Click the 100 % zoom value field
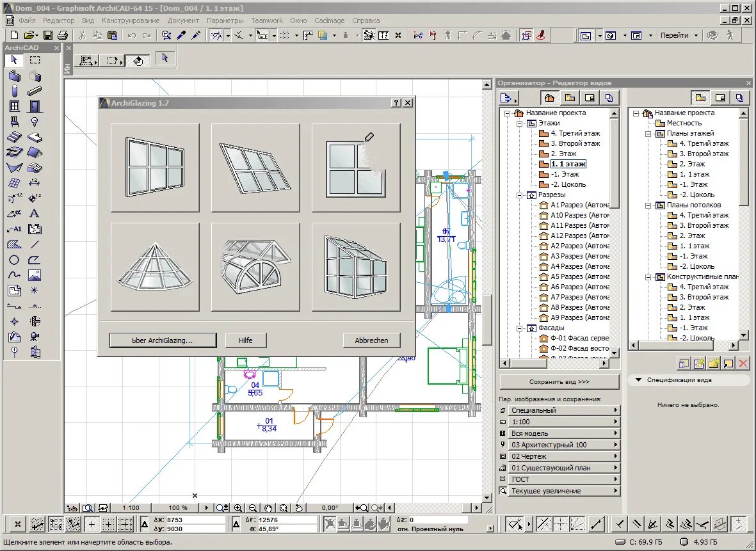Image resolution: width=756 pixels, height=551 pixels. [178, 507]
